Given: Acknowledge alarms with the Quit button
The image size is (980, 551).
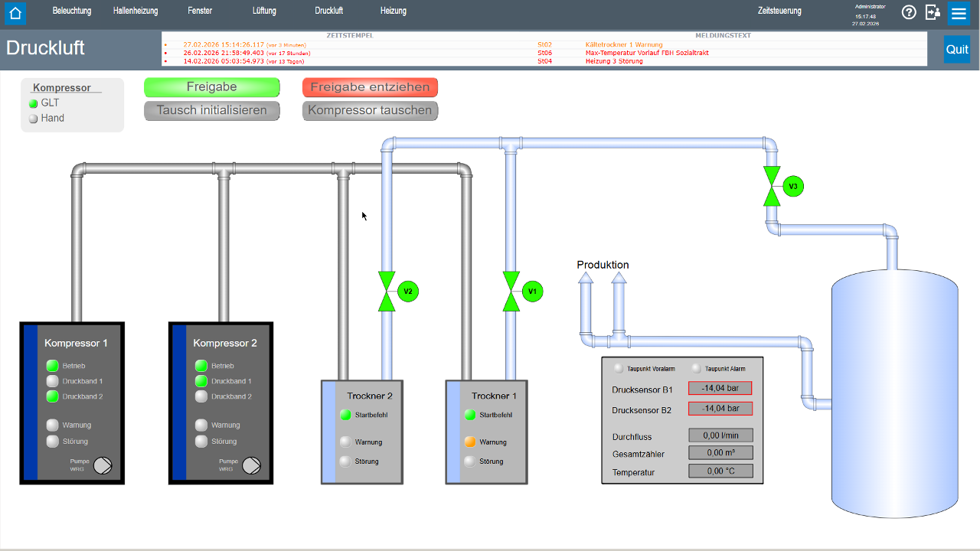Looking at the screenshot, I should click(x=956, y=49).
